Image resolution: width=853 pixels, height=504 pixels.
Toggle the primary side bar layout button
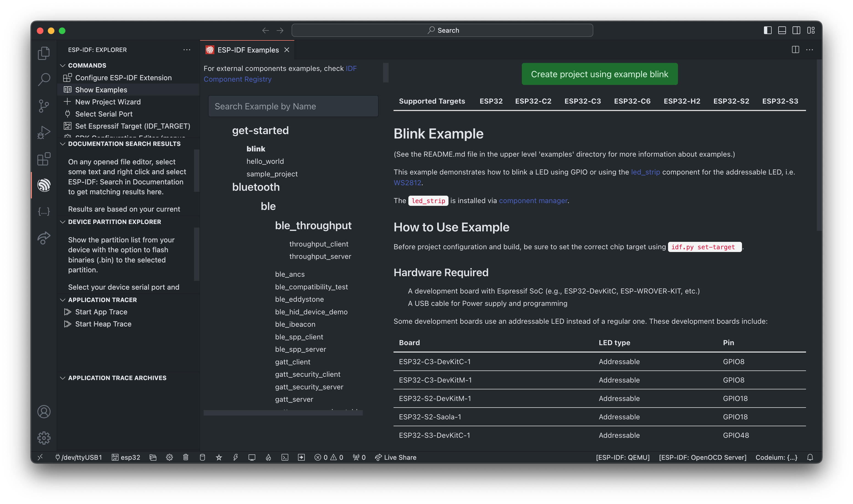tap(768, 30)
